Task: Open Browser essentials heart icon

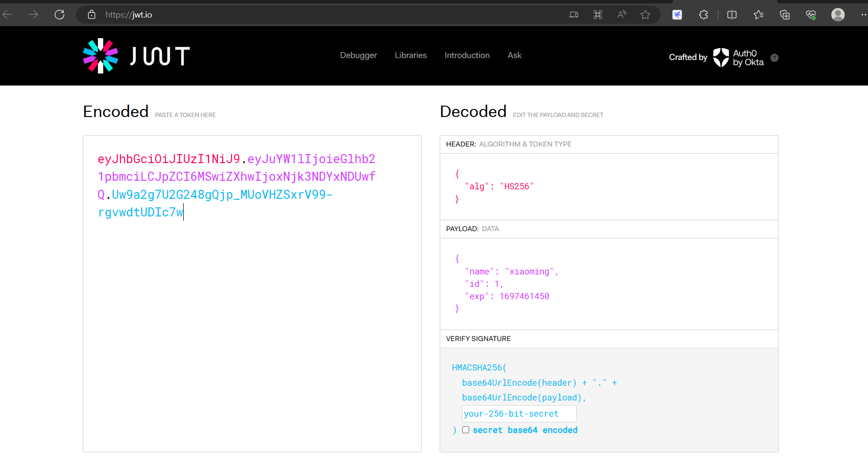Action: pyautogui.click(x=811, y=15)
